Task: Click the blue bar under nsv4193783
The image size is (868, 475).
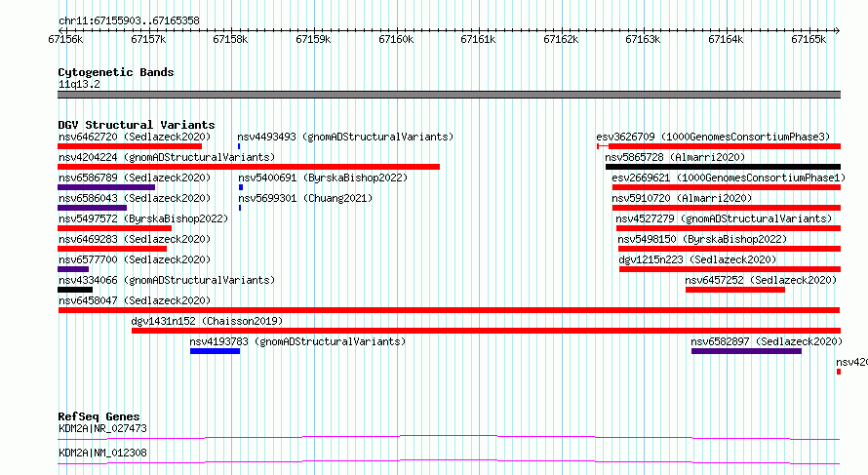Action: 215,351
